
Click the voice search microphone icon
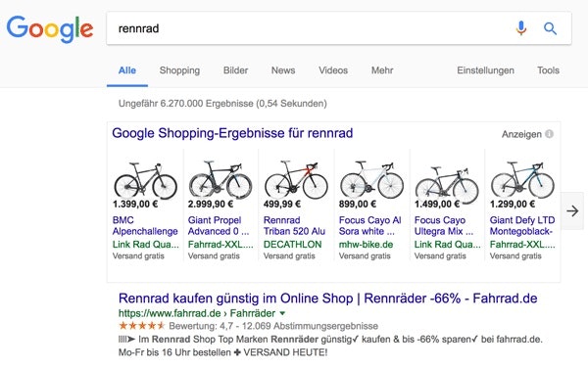click(521, 28)
